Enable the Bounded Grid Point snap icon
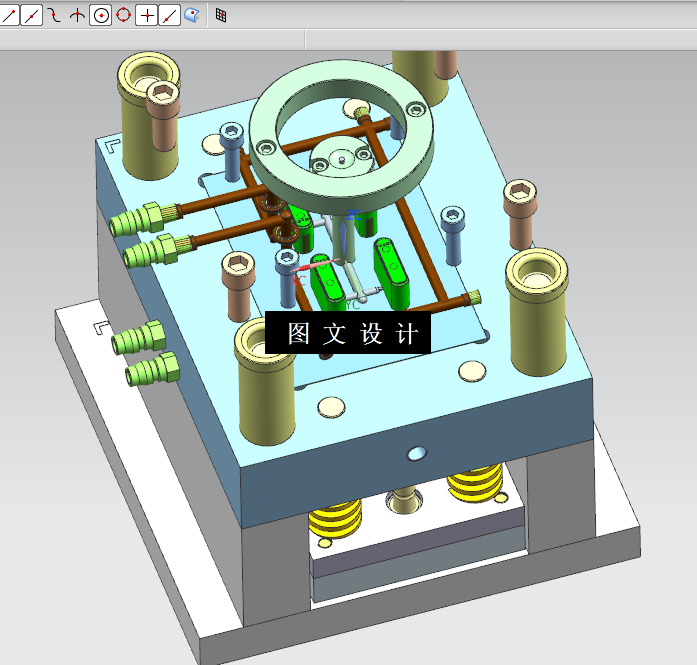This screenshot has width=697, height=665. point(221,16)
